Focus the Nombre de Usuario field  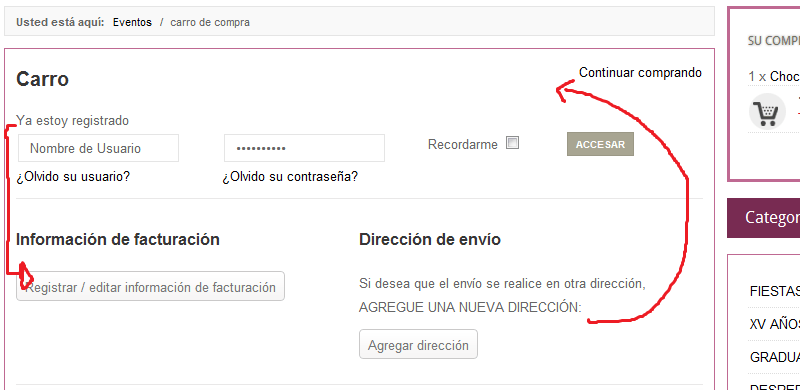[98, 148]
